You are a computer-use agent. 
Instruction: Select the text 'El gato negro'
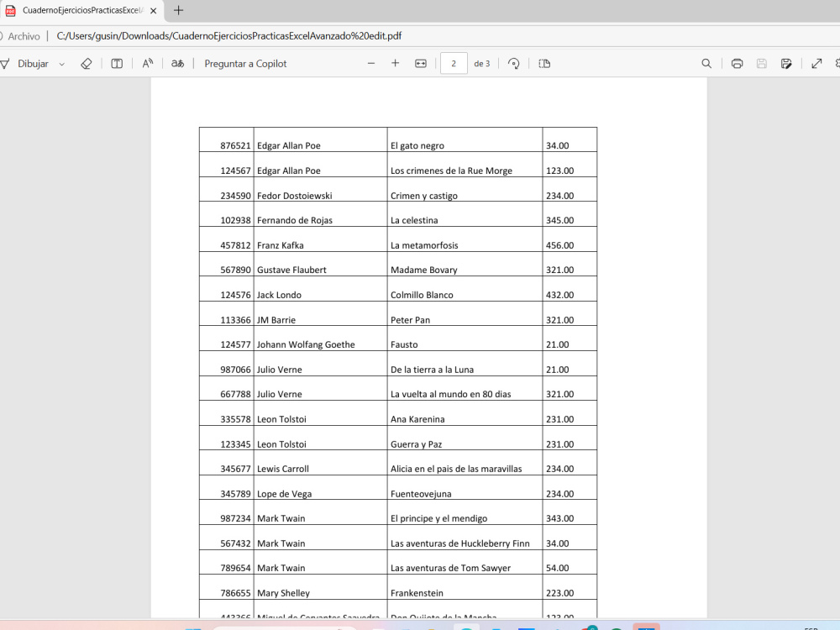(x=417, y=145)
